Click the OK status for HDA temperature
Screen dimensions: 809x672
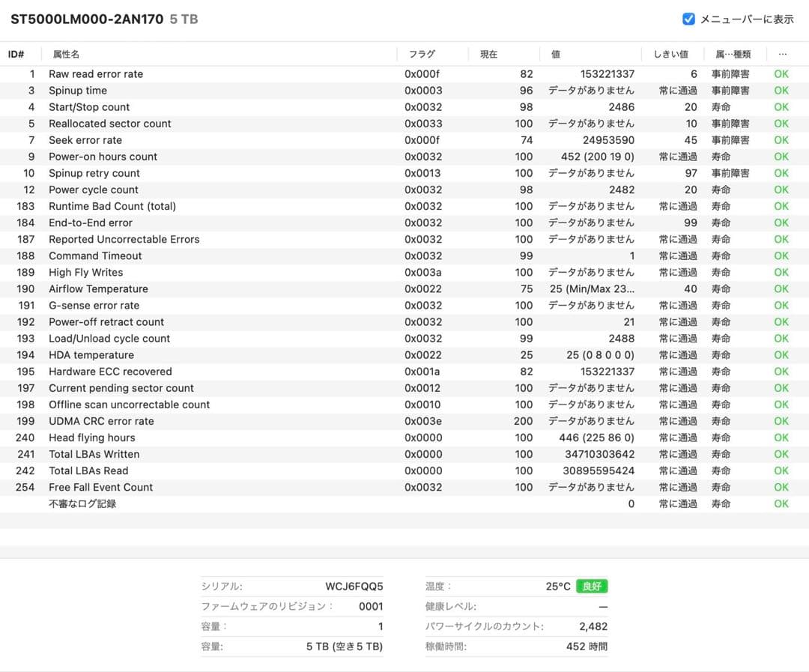781,355
